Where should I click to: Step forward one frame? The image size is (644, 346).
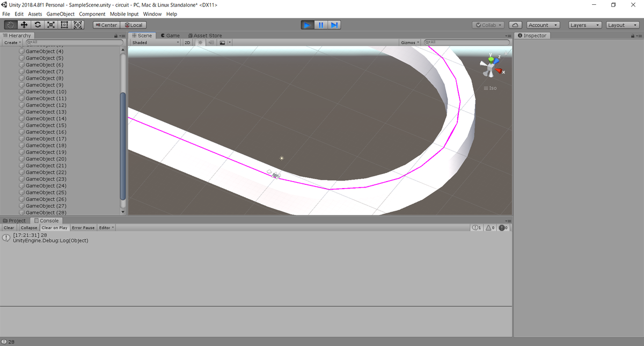tap(334, 25)
